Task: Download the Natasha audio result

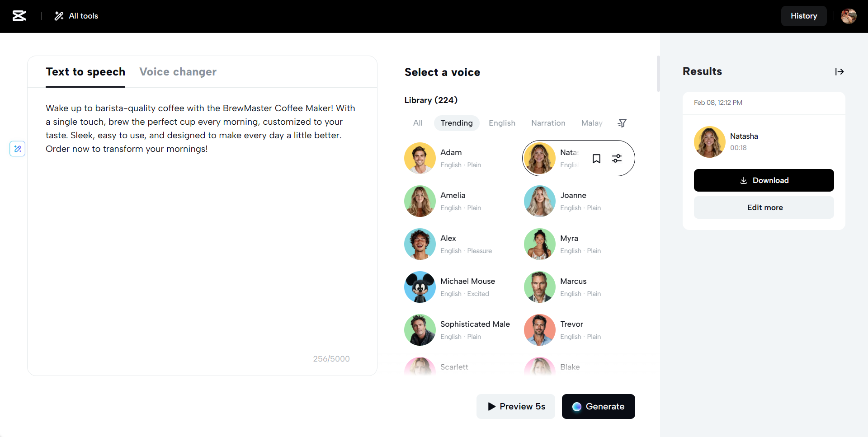Action: (x=764, y=180)
